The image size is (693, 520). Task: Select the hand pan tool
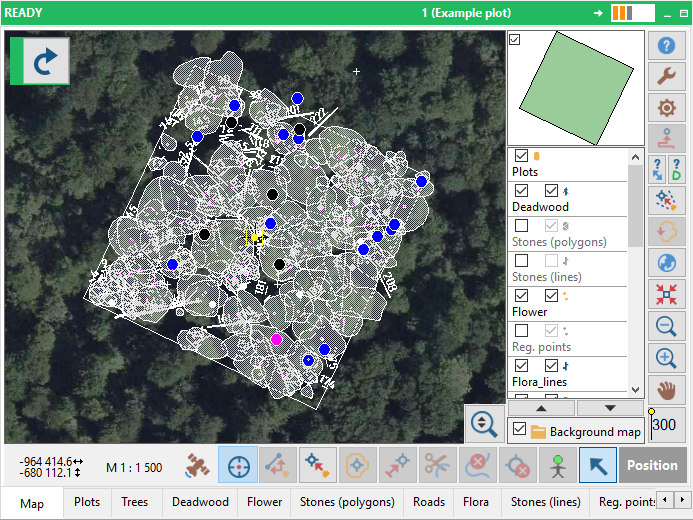click(x=665, y=388)
